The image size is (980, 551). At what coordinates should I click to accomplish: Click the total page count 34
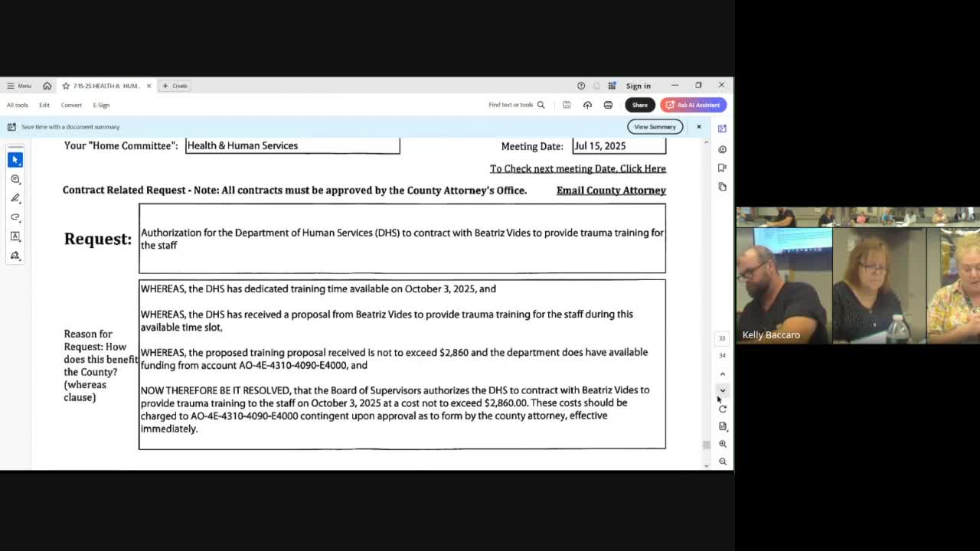722,356
